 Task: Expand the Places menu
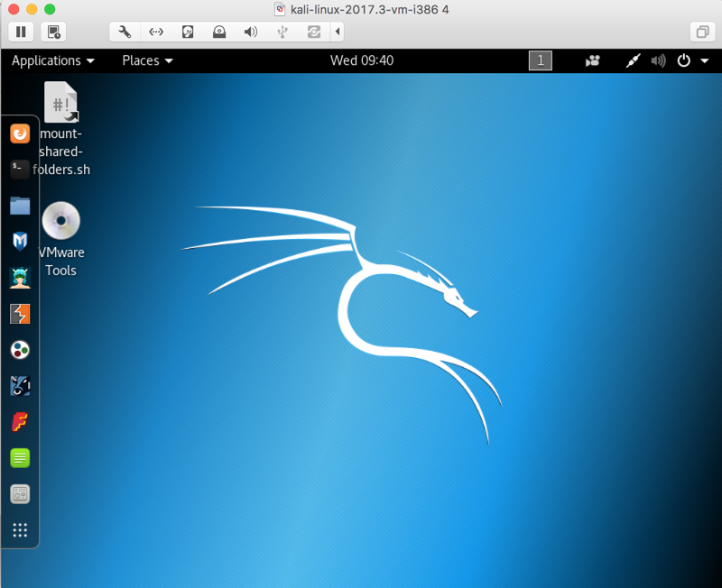coord(147,60)
